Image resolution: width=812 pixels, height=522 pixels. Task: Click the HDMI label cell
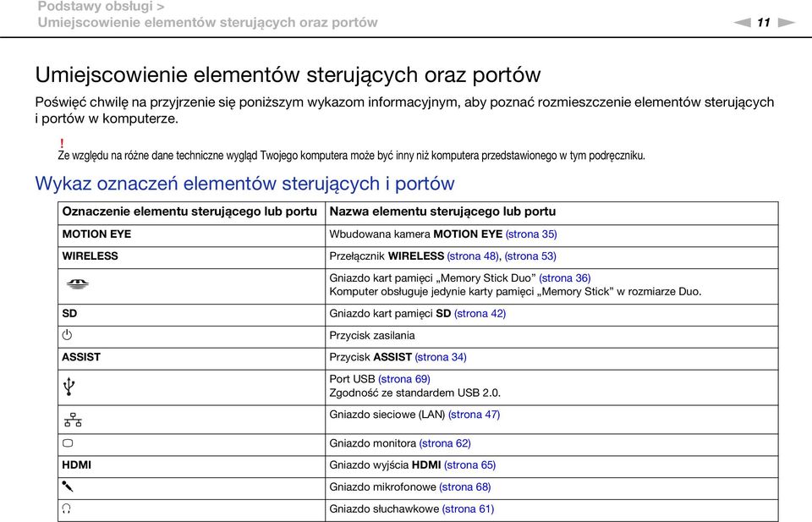tap(192, 467)
